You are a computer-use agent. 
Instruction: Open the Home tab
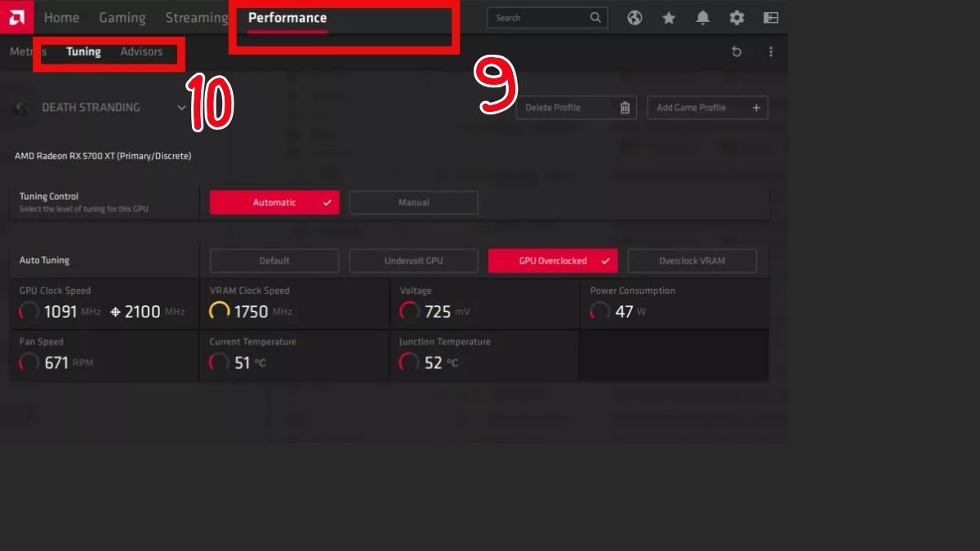pyautogui.click(x=61, y=17)
